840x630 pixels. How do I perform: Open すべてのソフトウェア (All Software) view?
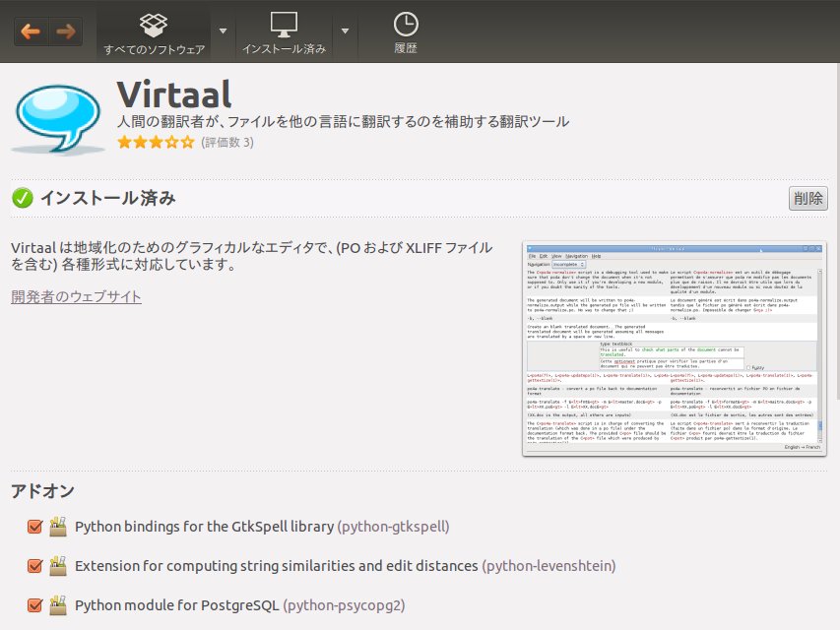click(154, 33)
